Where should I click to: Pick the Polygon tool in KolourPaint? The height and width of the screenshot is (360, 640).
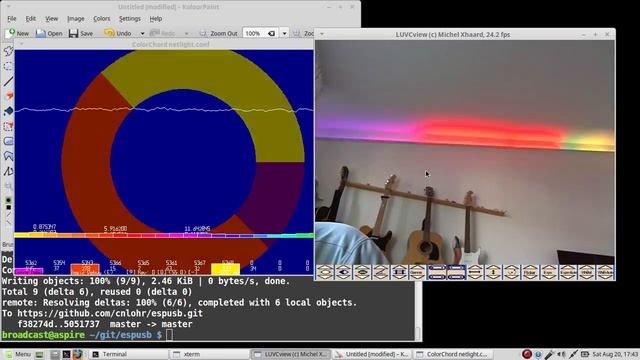pos(8,156)
